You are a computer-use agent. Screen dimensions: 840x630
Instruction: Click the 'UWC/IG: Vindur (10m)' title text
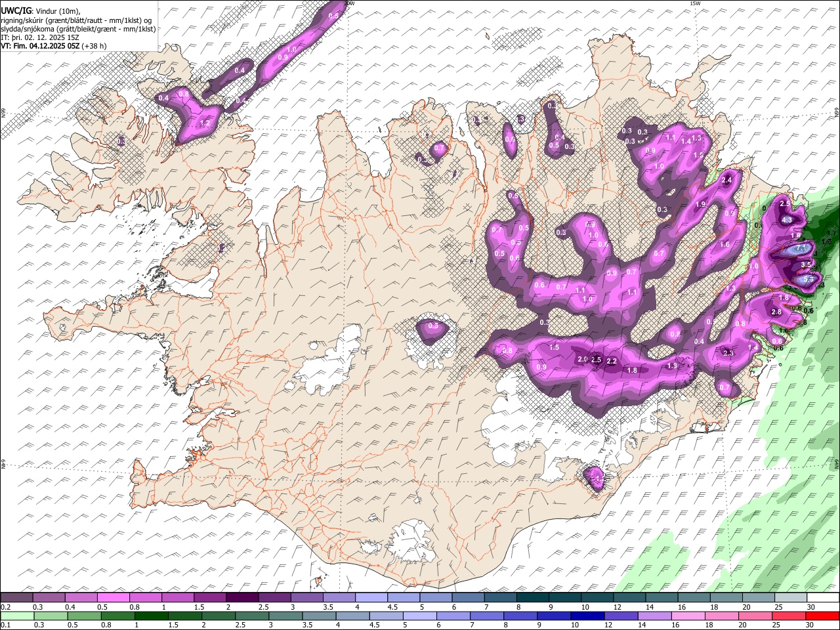[x=39, y=11]
